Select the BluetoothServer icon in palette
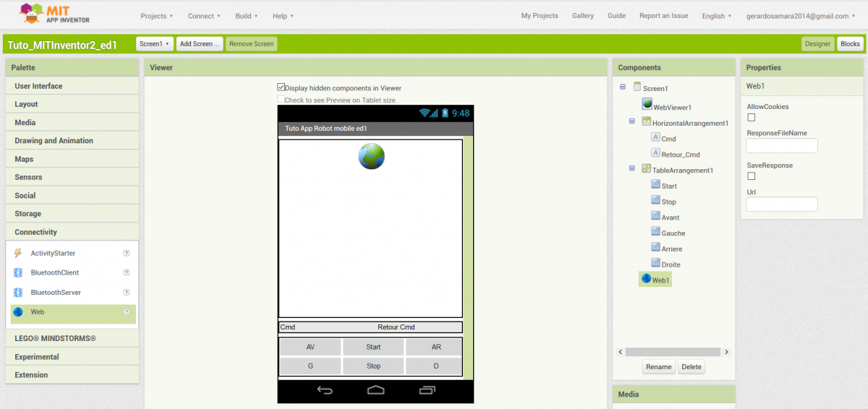Image resolution: width=868 pixels, height=409 pixels. pos(18,293)
